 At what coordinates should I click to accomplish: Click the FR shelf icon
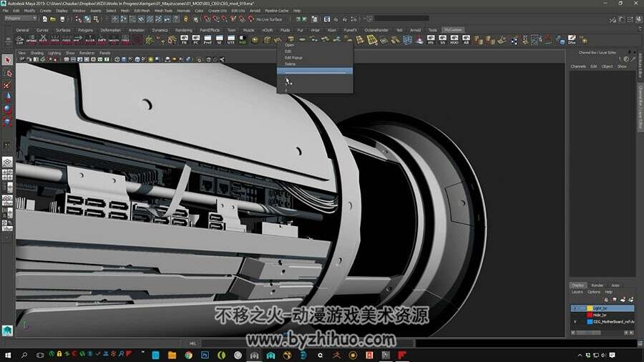pyautogui.click(x=184, y=40)
